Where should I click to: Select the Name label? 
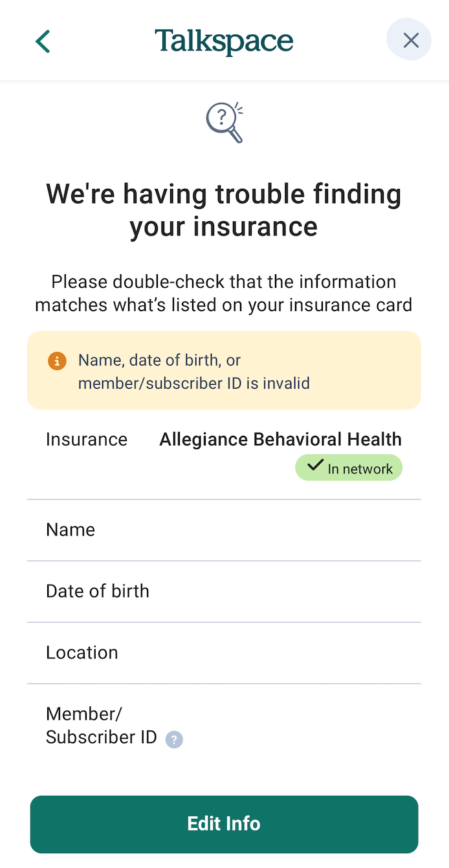click(x=71, y=530)
